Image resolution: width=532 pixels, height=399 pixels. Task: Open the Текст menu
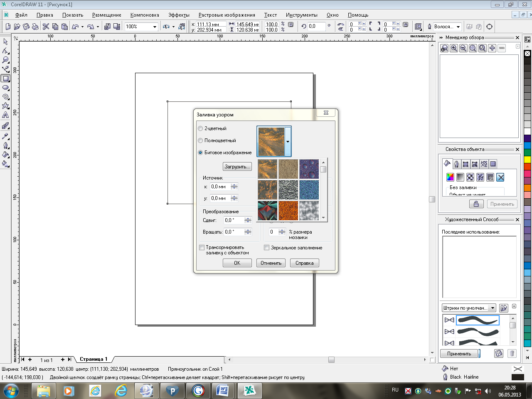[x=271, y=15]
